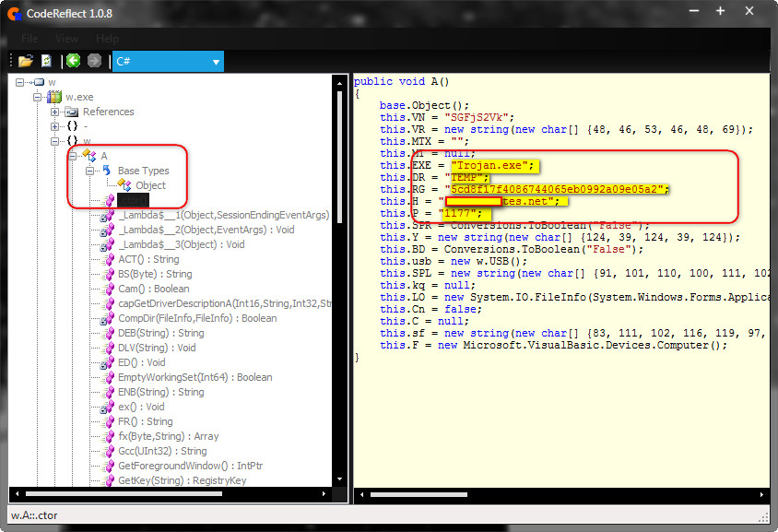The width and height of the screenshot is (778, 532).
Task: Select the Base Types arrow icon
Action: [x=106, y=171]
